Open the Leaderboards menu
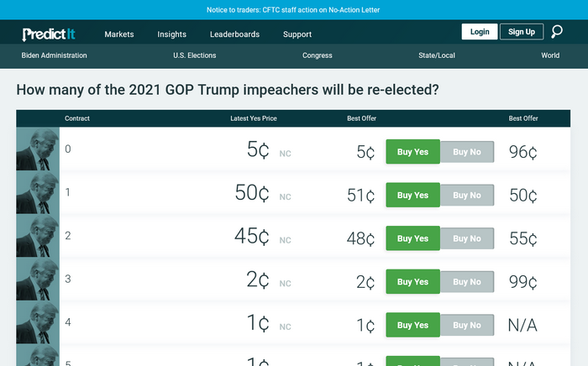The height and width of the screenshot is (366, 588). (x=234, y=34)
